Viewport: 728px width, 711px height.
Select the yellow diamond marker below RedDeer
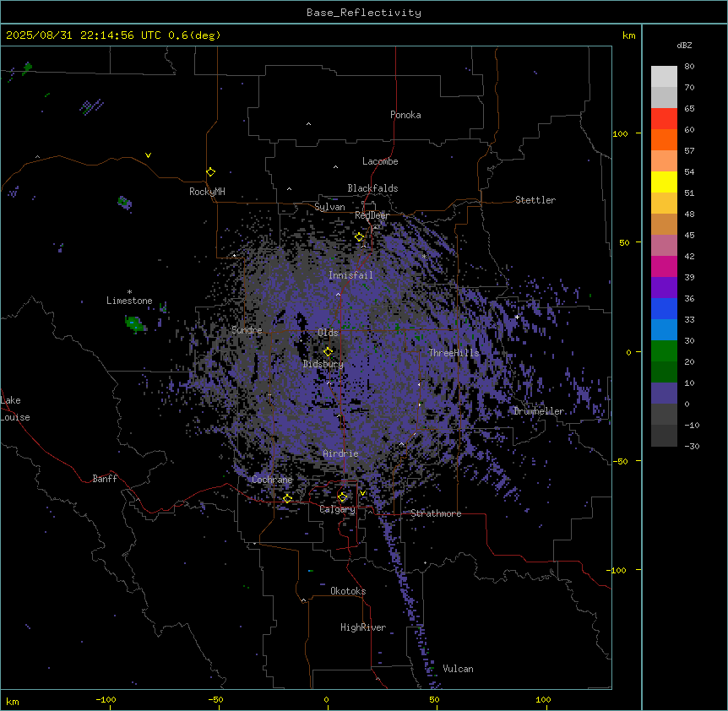[x=360, y=237]
